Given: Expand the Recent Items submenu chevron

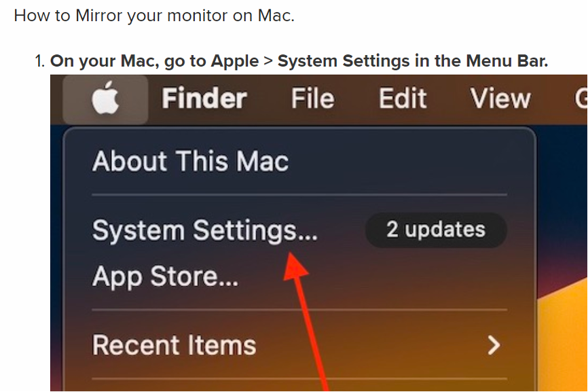Looking at the screenshot, I should [x=494, y=345].
